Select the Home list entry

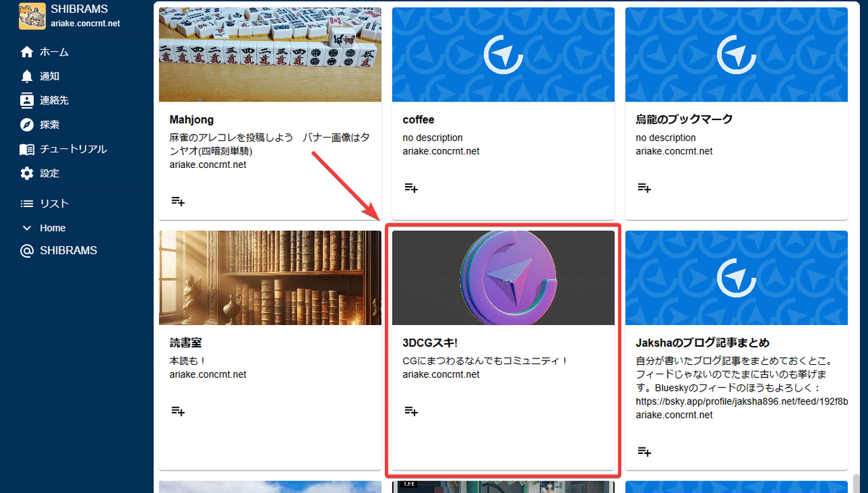[x=53, y=228]
